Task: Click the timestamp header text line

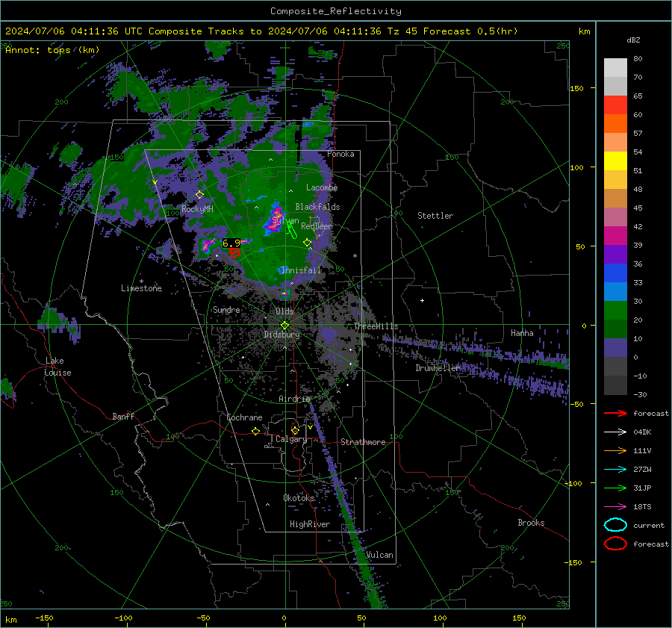Action: [x=261, y=31]
